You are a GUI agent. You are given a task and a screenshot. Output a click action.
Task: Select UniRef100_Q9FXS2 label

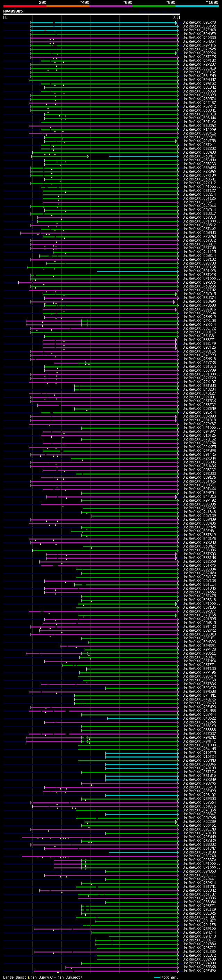point(199,72)
